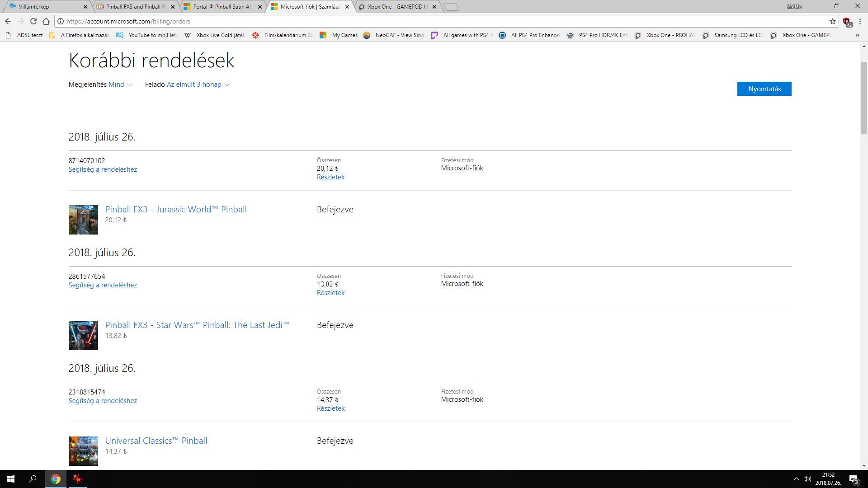Open Windows Start menu

(11, 479)
